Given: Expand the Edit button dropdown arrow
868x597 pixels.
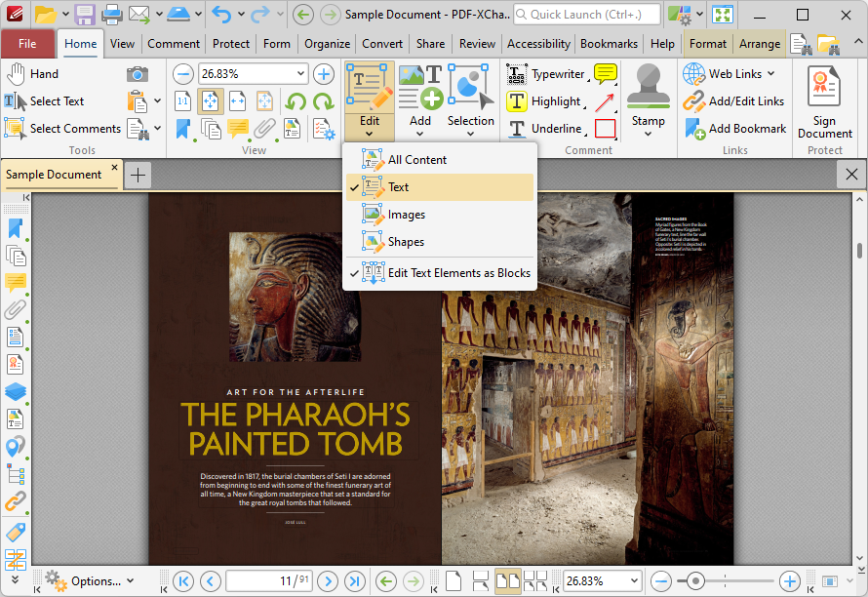Looking at the screenshot, I should pyautogui.click(x=370, y=134).
